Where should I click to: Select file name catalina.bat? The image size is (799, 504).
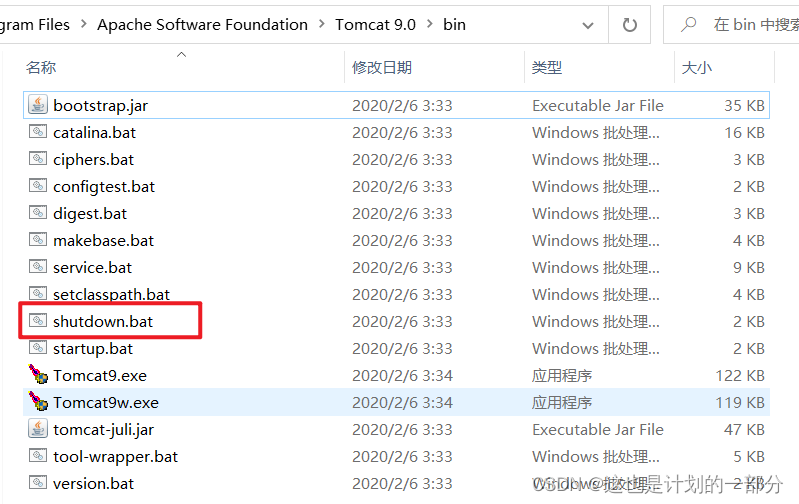pos(94,132)
